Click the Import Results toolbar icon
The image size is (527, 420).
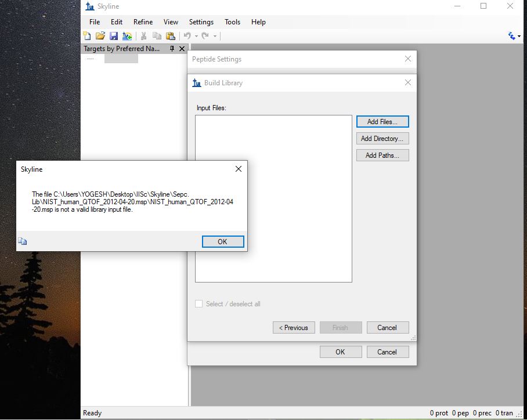click(x=127, y=35)
